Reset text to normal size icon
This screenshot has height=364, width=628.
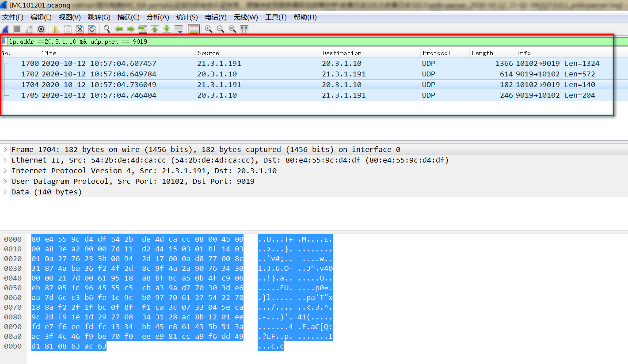point(232,29)
